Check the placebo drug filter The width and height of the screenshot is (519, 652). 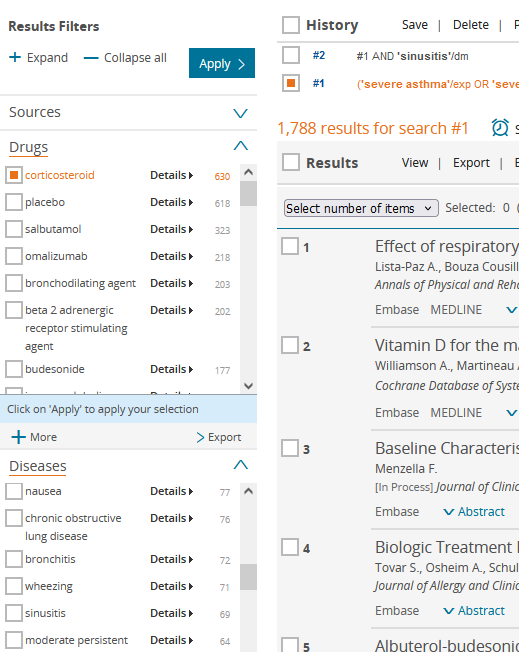click(x=14, y=202)
